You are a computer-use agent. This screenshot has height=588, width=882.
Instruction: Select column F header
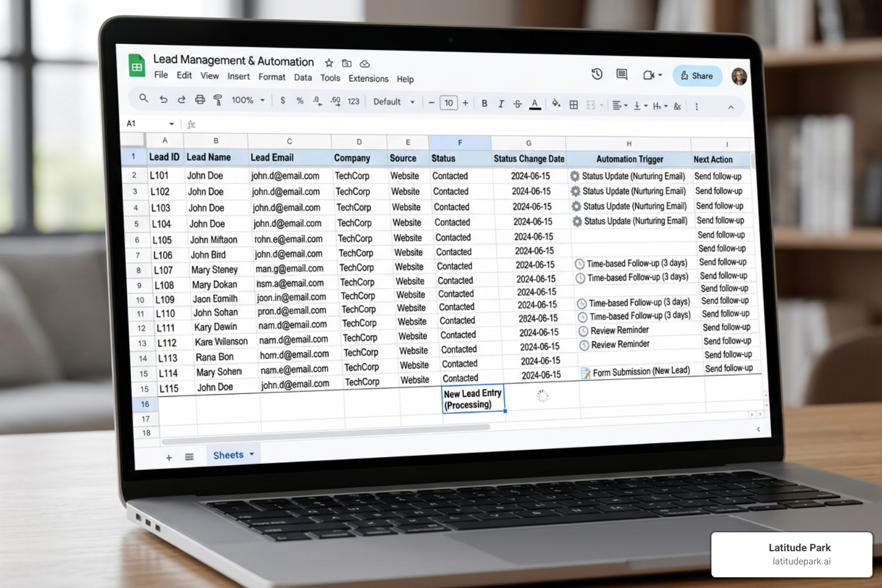point(459,142)
